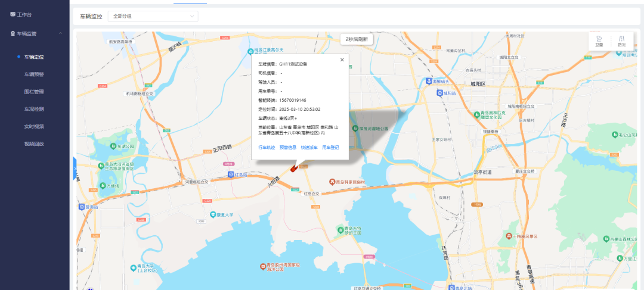
Task: Click 青岛大学 school icon on map
Action: coord(132,268)
